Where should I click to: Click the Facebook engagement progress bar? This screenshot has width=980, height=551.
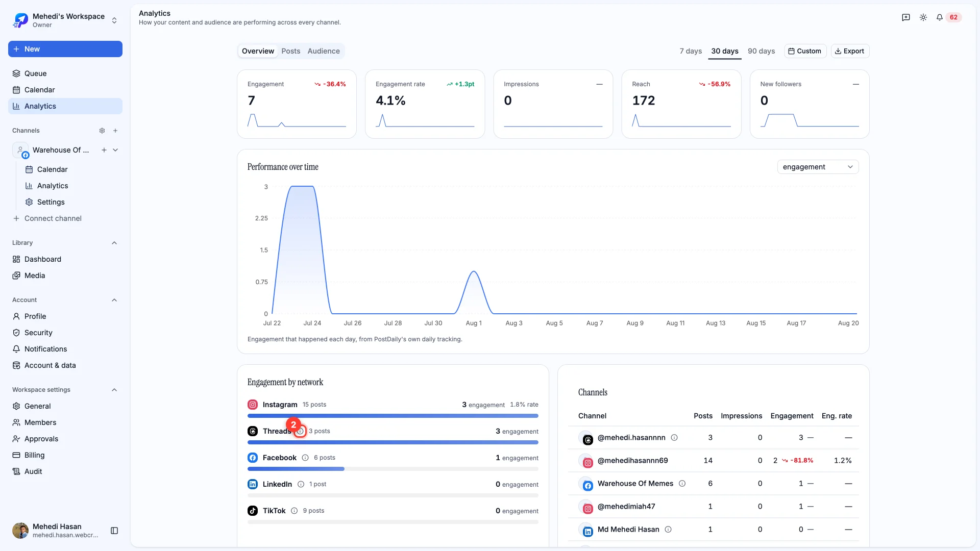click(x=393, y=469)
